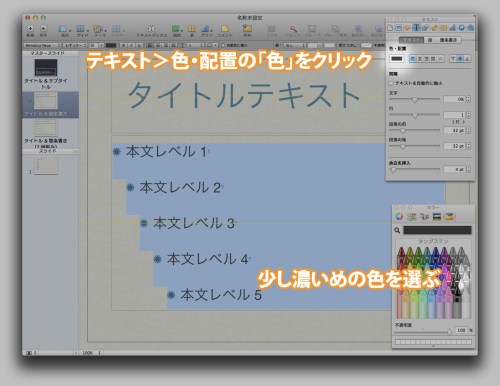The image size is (500, 386).
Task: Select the third master slide thumbnail (2 columns)
Action: (46, 128)
